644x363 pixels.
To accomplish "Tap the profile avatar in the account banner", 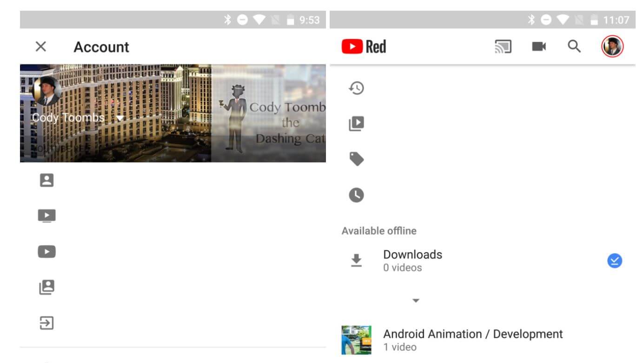I will click(x=47, y=91).
